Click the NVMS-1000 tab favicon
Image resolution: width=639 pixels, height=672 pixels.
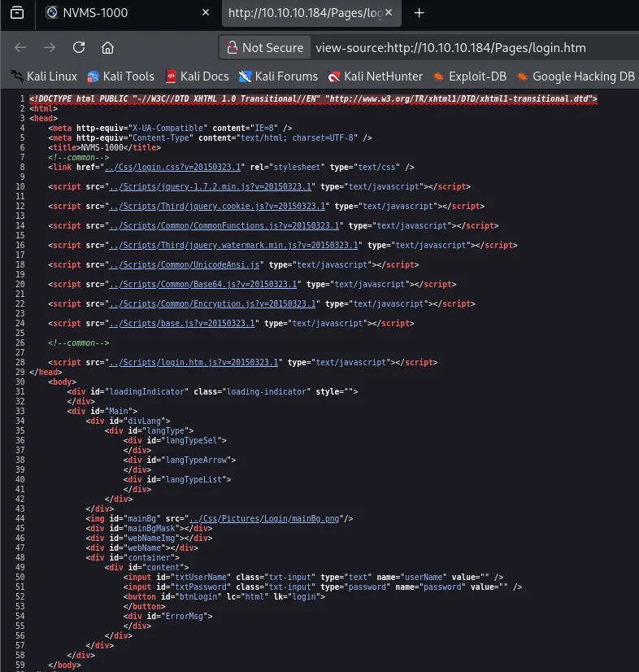click(x=52, y=12)
